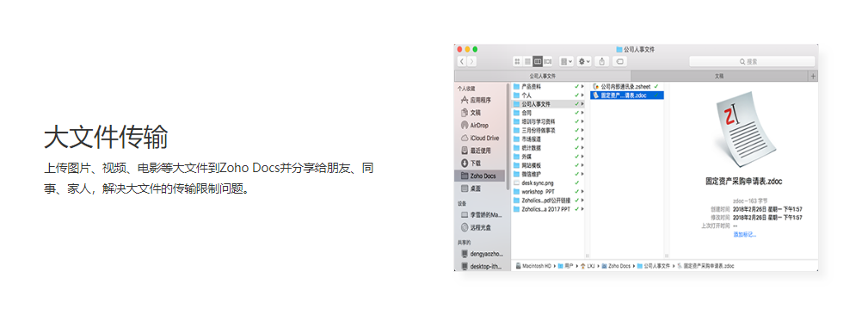Switch to the 文稿 tab
This screenshot has width=868, height=315.
tap(720, 76)
